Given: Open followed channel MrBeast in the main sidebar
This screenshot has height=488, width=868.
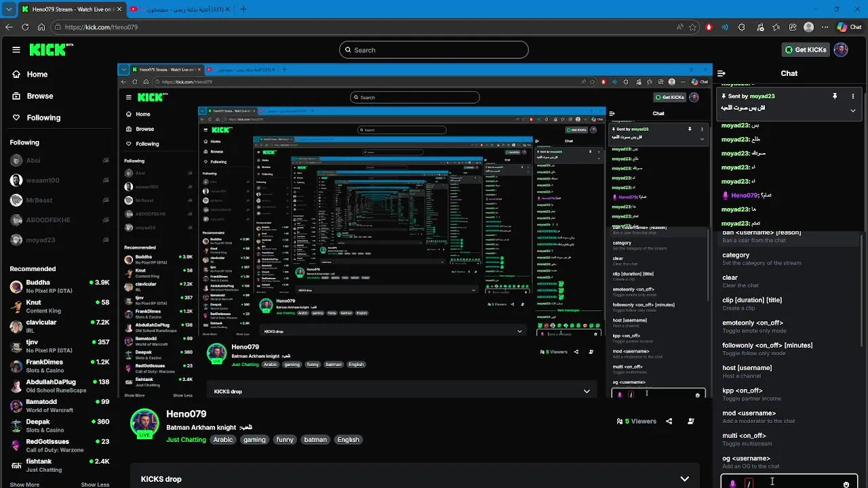Looking at the screenshot, I should pyautogui.click(x=60, y=201).
